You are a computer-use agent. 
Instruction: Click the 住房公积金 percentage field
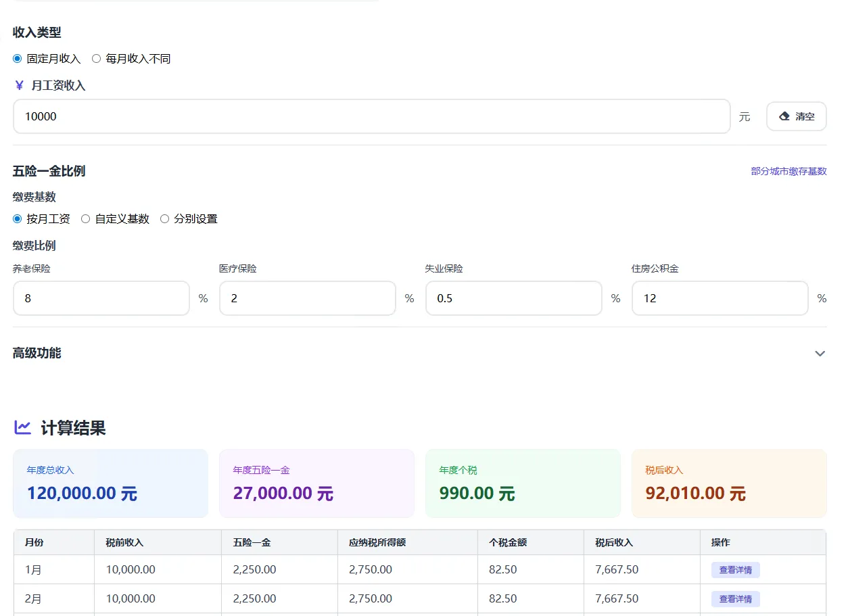[x=720, y=298]
